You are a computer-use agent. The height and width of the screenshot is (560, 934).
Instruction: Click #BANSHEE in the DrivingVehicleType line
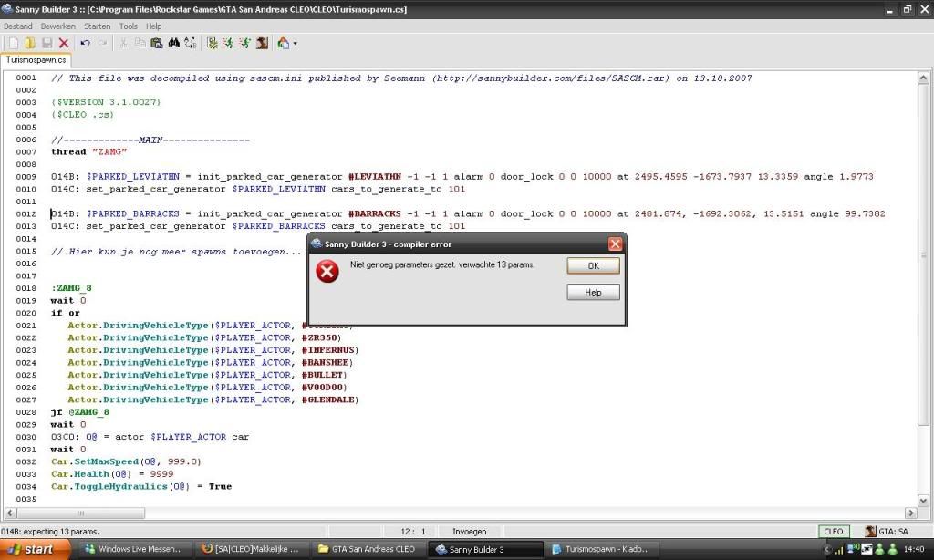327,363
